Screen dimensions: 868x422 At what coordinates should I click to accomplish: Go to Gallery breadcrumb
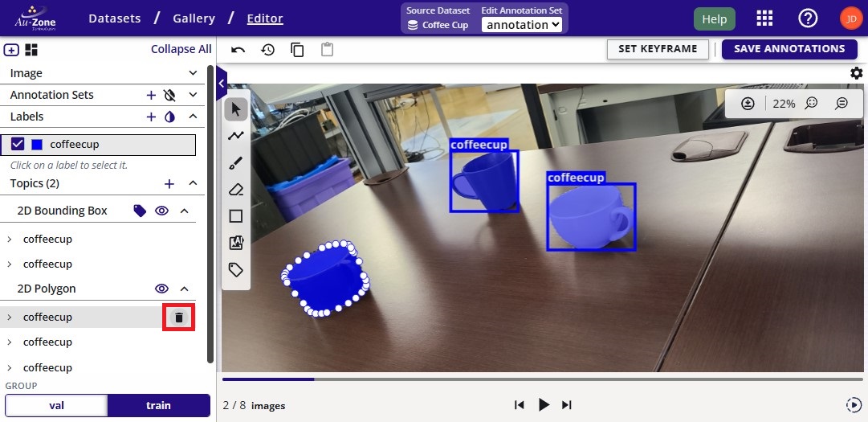point(194,18)
